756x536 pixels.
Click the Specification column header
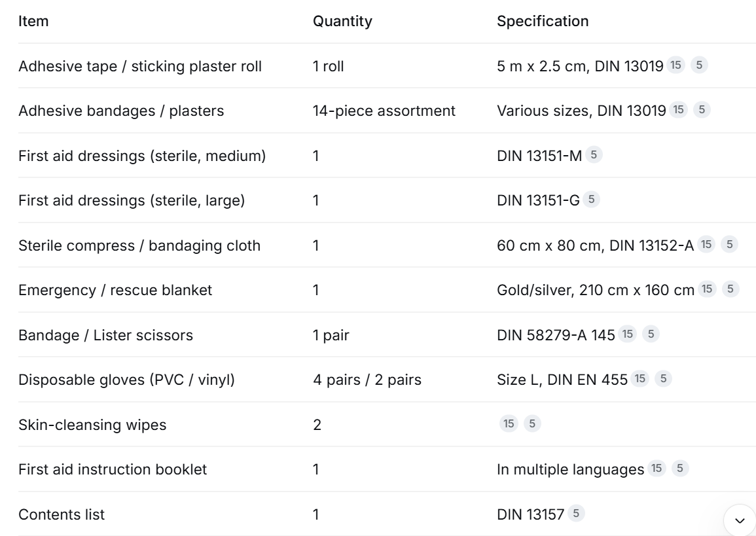(543, 21)
